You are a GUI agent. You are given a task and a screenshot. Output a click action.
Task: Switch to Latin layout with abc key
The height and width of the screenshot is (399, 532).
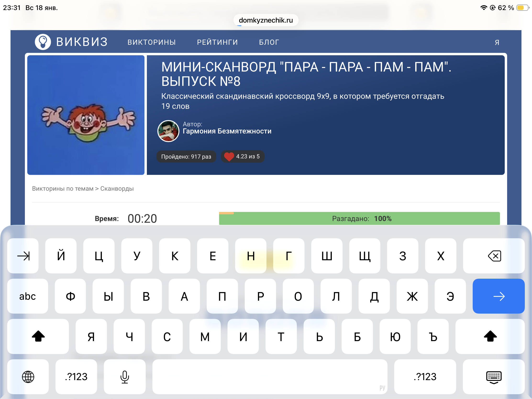tap(28, 296)
